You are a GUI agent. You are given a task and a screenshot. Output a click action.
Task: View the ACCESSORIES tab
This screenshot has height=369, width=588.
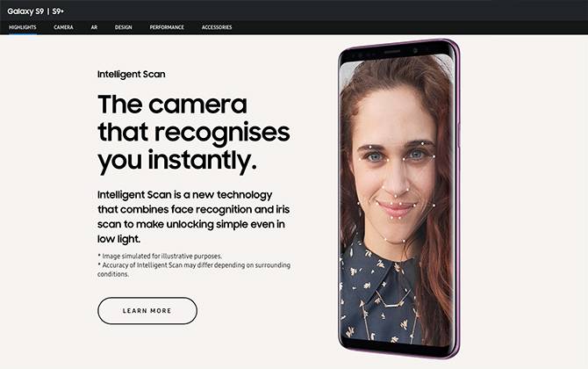click(x=217, y=27)
